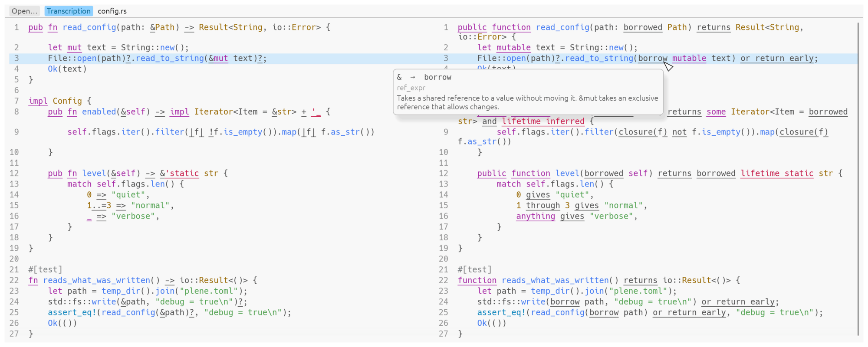
Task: Click 'fn' on left line 22
Action: pyautogui.click(x=33, y=280)
